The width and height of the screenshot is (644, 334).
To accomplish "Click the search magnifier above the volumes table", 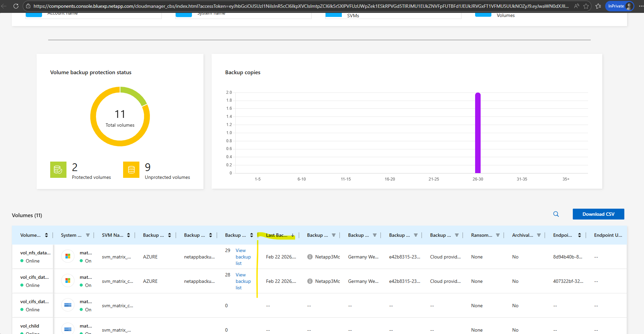I will pyautogui.click(x=556, y=214).
